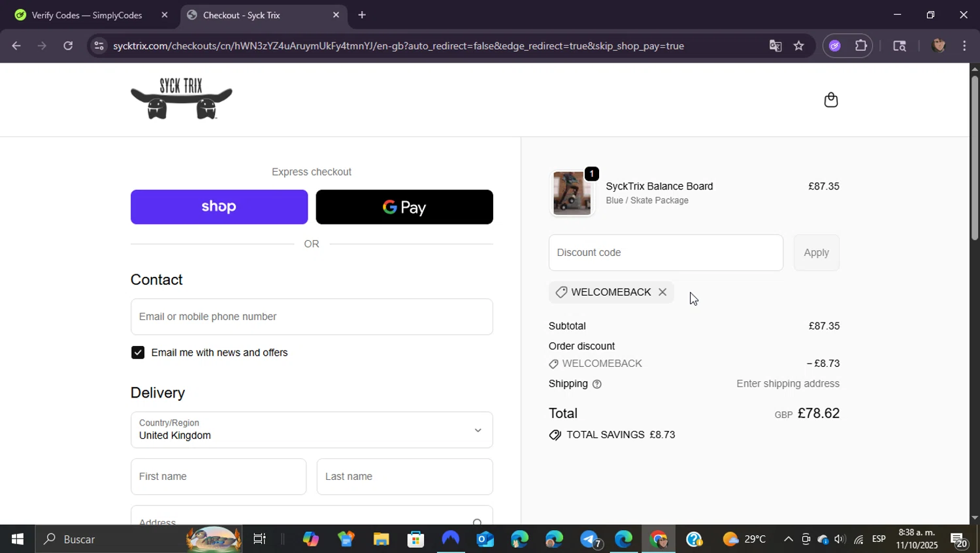Click the weather widget showing 29°C
Image resolution: width=980 pixels, height=553 pixels.
click(744, 539)
